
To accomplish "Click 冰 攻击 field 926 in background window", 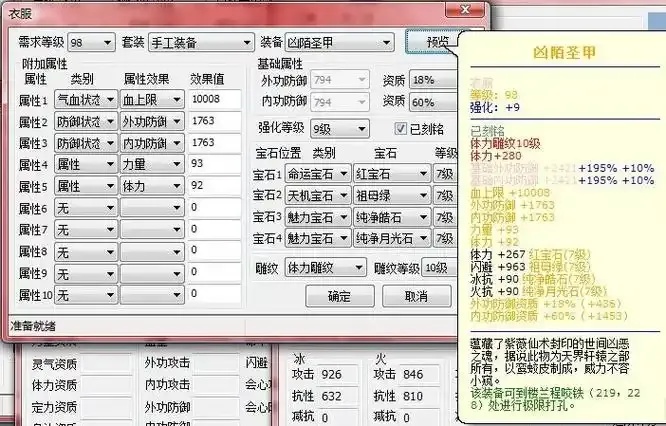I will pyautogui.click(x=337, y=374).
